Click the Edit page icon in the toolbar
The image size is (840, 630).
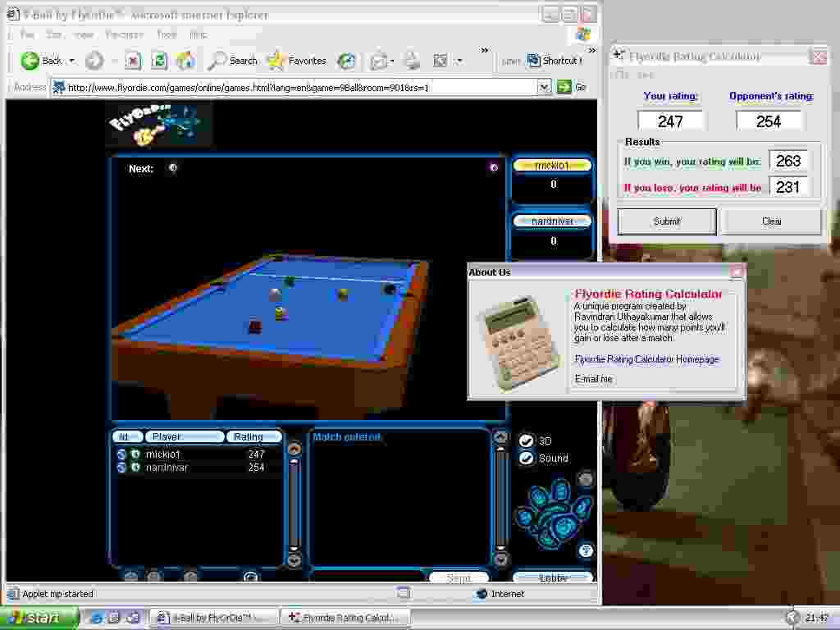441,61
